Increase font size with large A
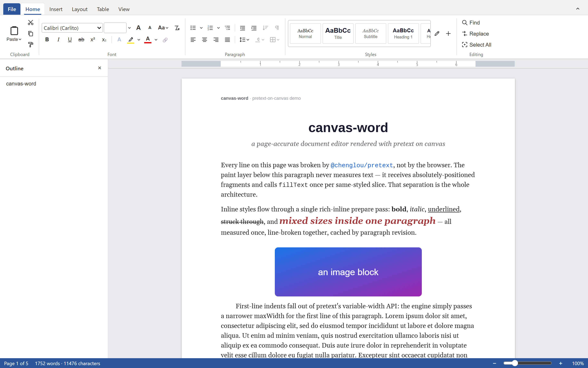 coord(138,28)
